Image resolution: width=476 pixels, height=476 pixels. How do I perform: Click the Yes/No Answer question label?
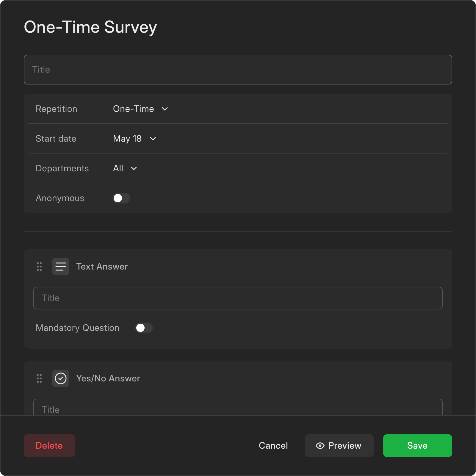[108, 378]
